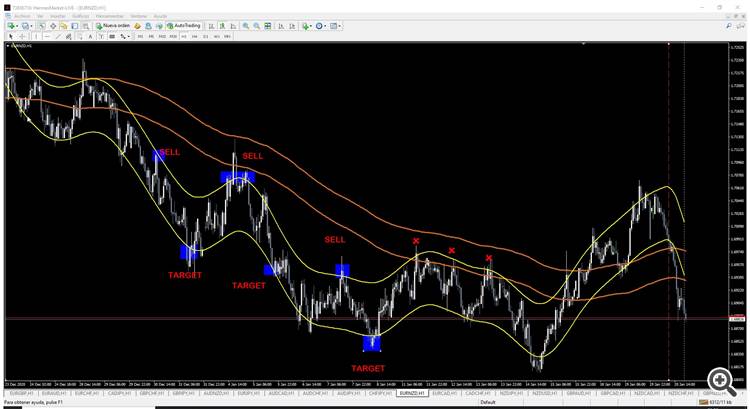Select the cursor arrow tool

click(x=11, y=36)
